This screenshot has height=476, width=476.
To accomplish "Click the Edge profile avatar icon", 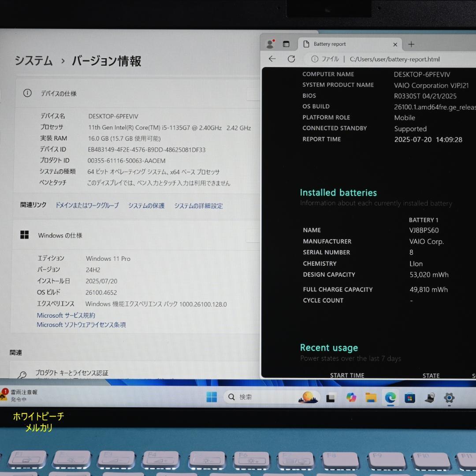I will pos(270,44).
